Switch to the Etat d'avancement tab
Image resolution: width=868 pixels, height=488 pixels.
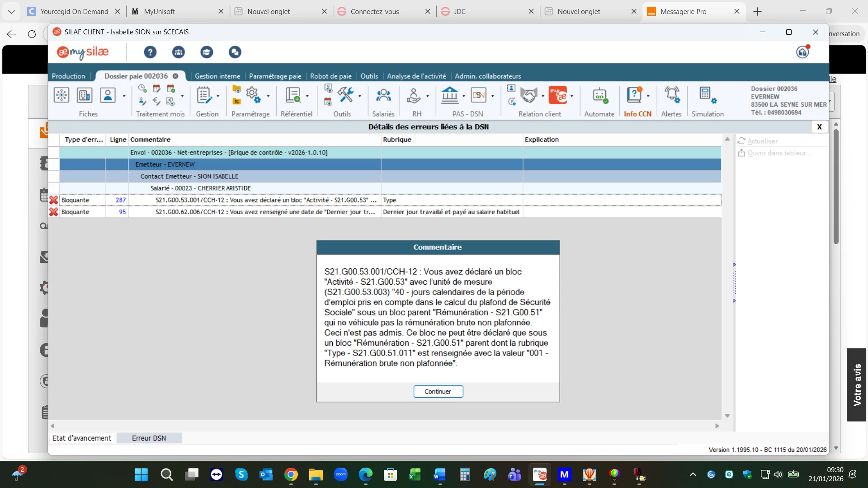82,438
